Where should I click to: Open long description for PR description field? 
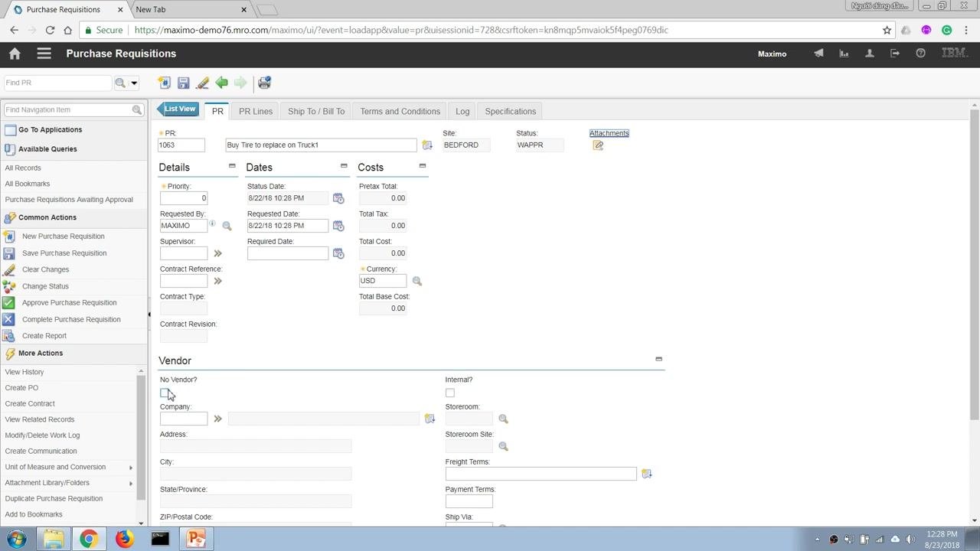click(427, 145)
